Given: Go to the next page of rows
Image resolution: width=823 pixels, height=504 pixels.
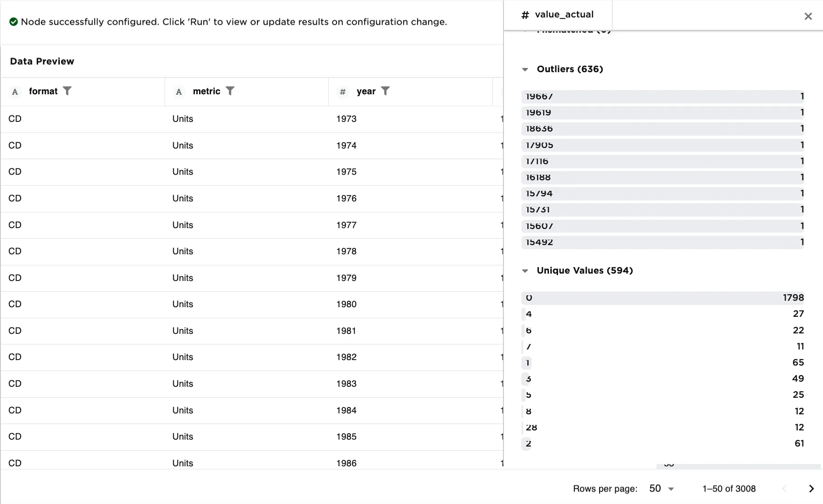Looking at the screenshot, I should click(811, 489).
